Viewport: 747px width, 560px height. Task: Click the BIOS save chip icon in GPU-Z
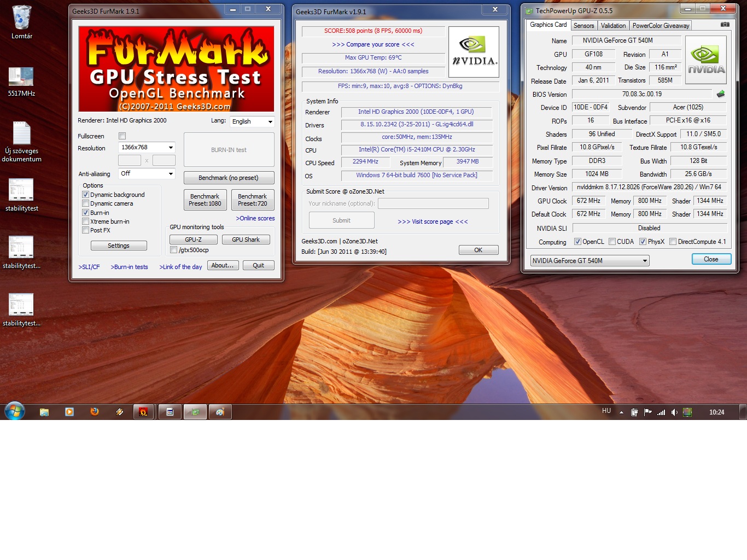(721, 94)
